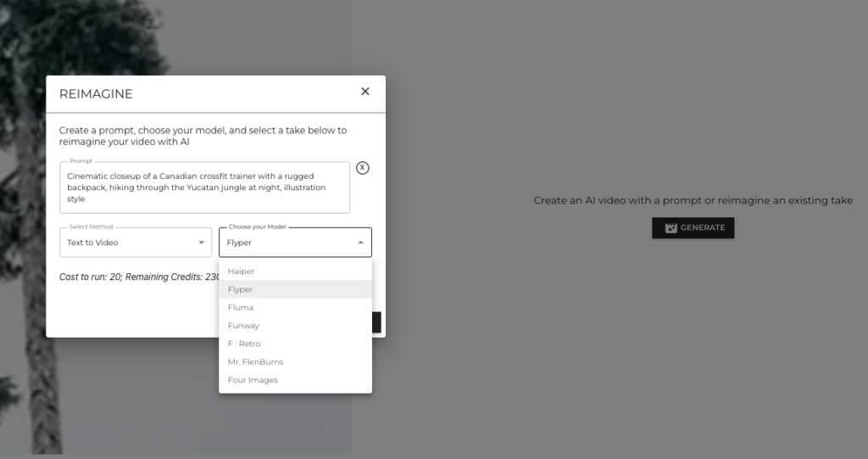The image size is (868, 459).
Task: Click the Reimagine dialog title
Action: pos(96,94)
